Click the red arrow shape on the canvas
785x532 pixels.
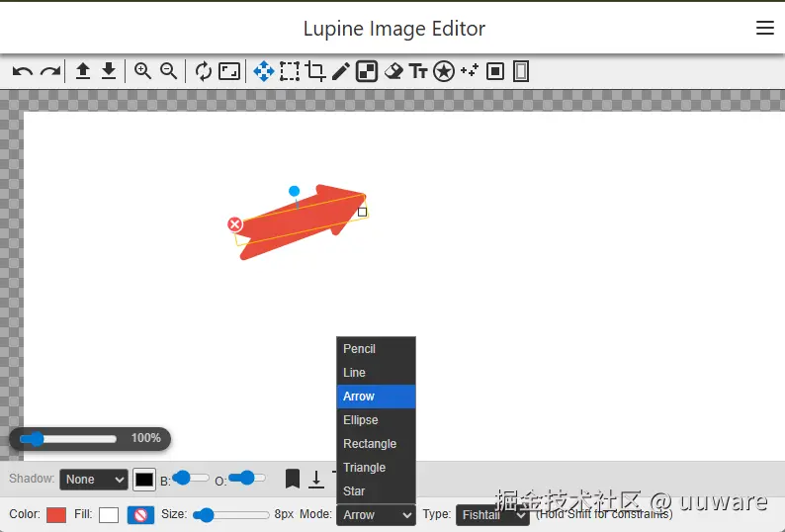click(301, 222)
